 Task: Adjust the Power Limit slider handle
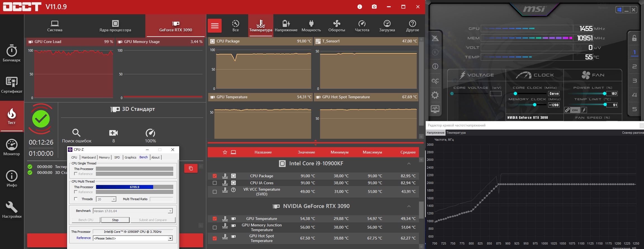tap(605, 94)
